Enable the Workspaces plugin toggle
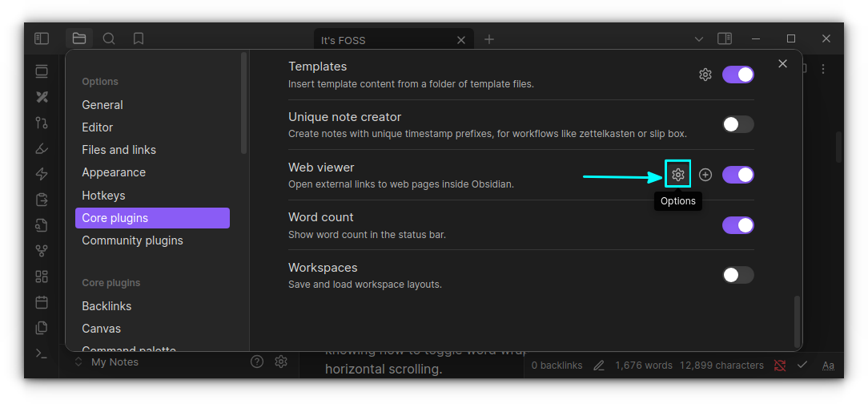Image resolution: width=868 pixels, height=404 pixels. pyautogui.click(x=737, y=275)
